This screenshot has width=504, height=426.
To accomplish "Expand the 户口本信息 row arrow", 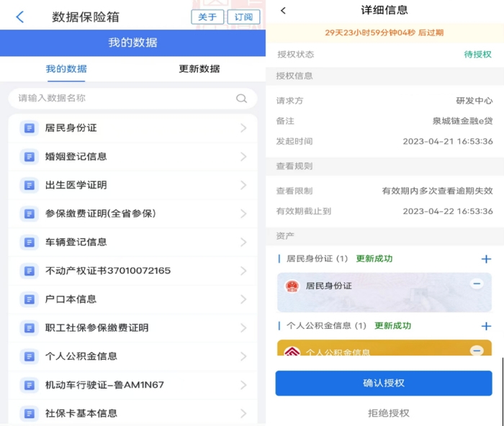I will point(243,299).
